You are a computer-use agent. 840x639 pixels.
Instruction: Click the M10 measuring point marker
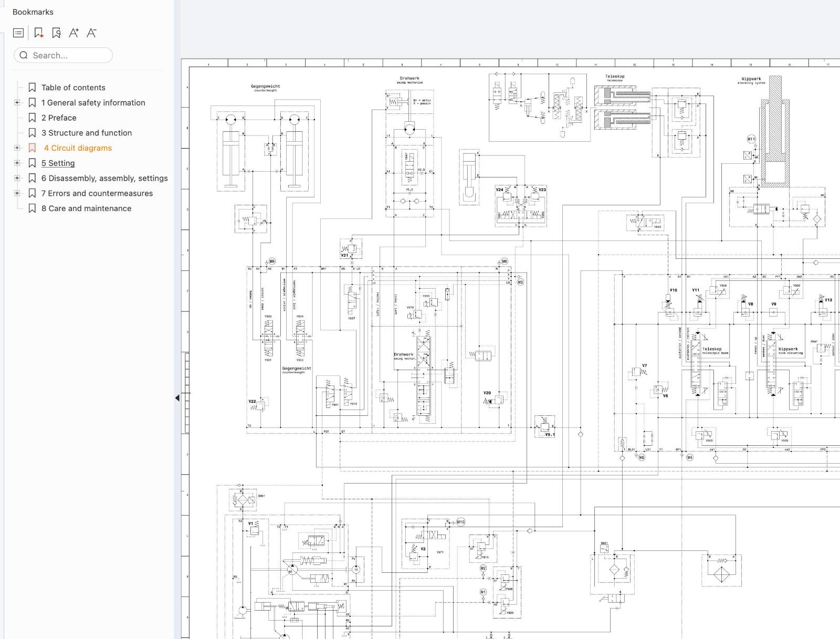coord(460,522)
